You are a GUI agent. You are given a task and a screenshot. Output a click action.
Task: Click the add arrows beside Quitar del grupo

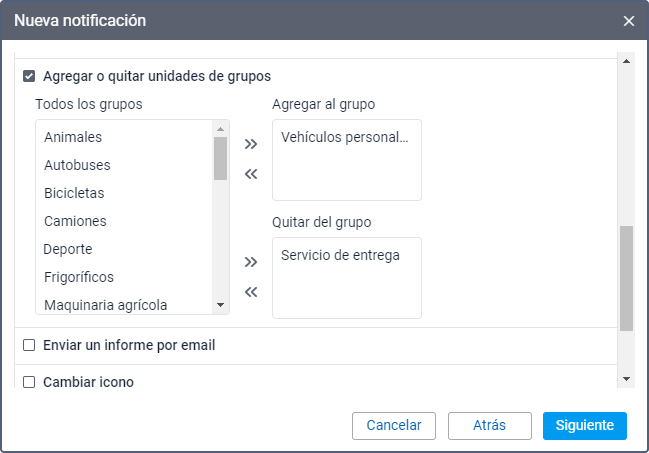pos(251,262)
